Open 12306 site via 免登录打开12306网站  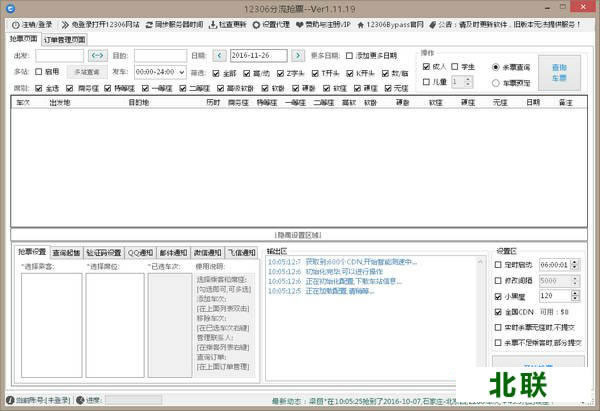click(65, 24)
